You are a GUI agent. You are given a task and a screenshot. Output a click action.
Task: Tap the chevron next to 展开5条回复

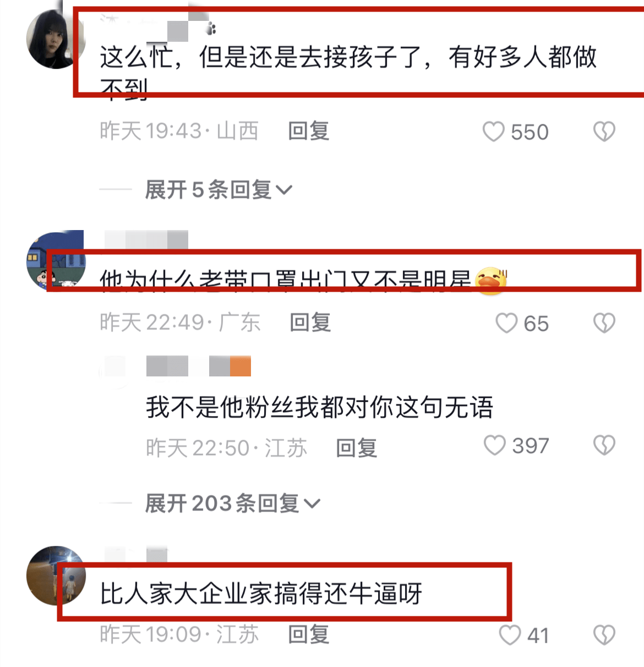tap(283, 190)
